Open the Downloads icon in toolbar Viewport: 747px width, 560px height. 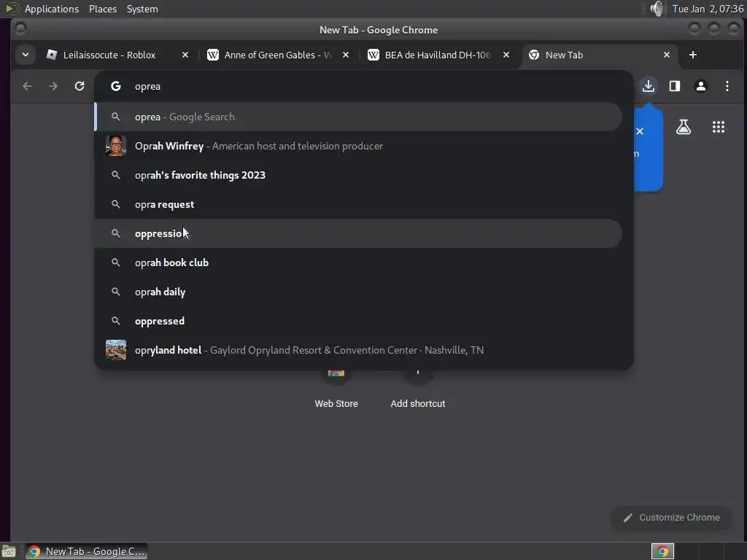[649, 86]
